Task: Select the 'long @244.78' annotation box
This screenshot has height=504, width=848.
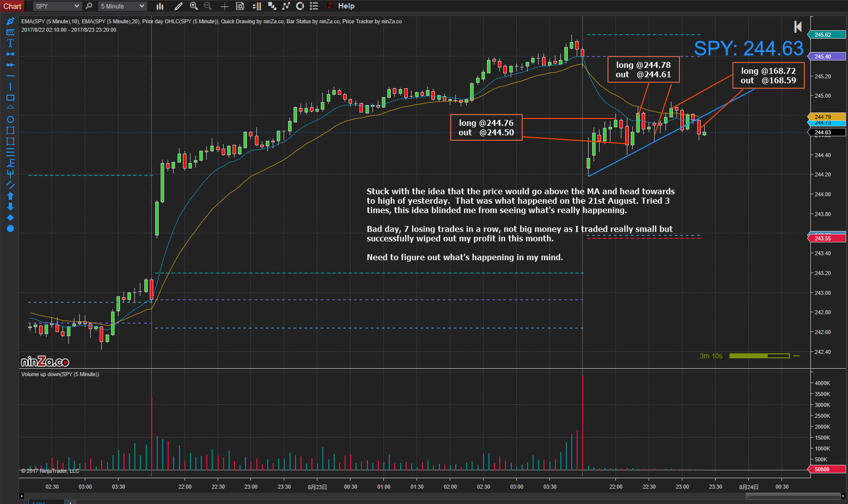Action: click(644, 69)
